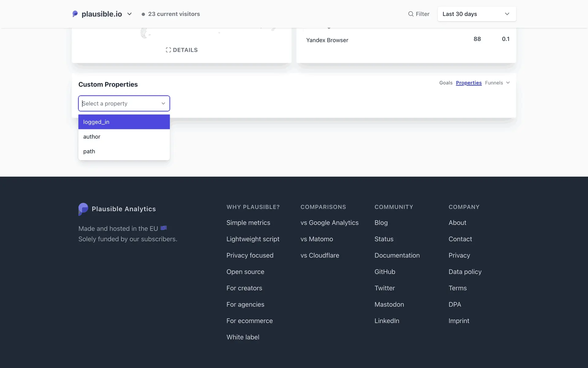
Task: Click the expand icon beside DETAILS
Action: (x=168, y=50)
